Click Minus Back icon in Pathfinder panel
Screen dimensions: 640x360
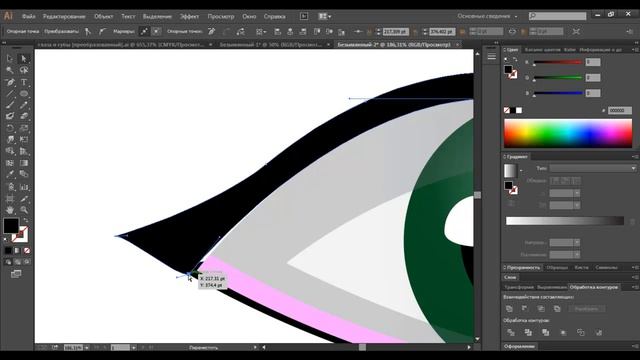pyautogui.click(x=598, y=332)
